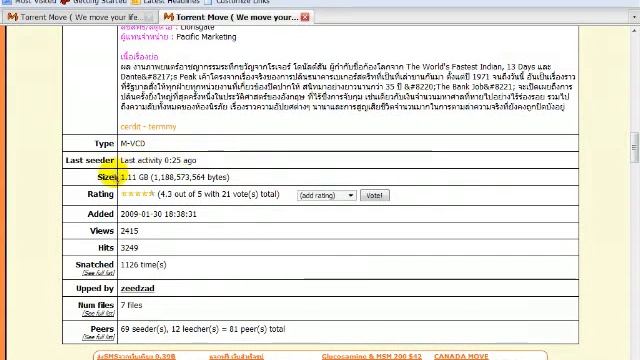
Task: Select the active Torrent Move tab
Action: [236, 17]
